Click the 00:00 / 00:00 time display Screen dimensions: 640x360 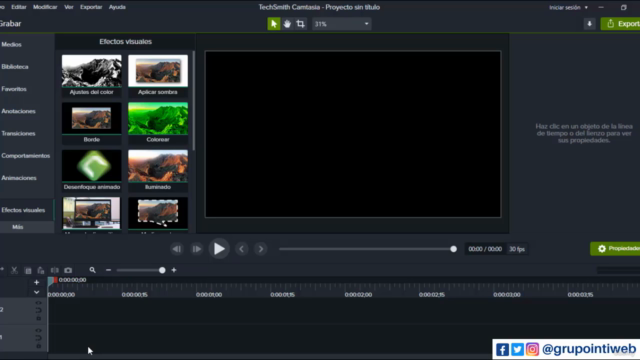[x=485, y=249]
